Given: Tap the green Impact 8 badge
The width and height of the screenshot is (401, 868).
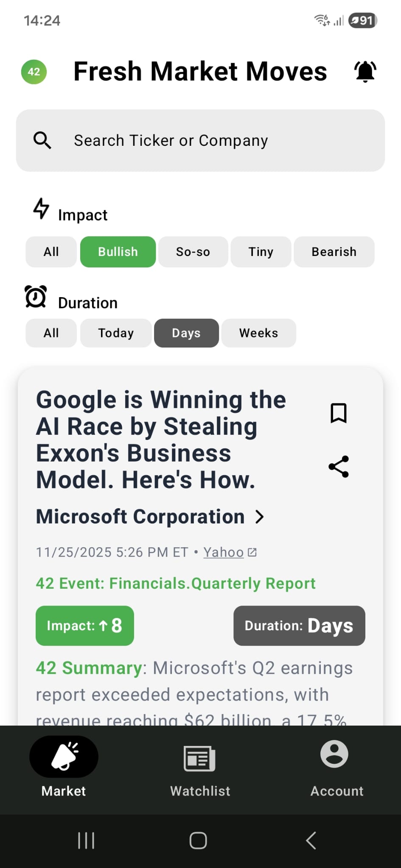Looking at the screenshot, I should point(85,626).
